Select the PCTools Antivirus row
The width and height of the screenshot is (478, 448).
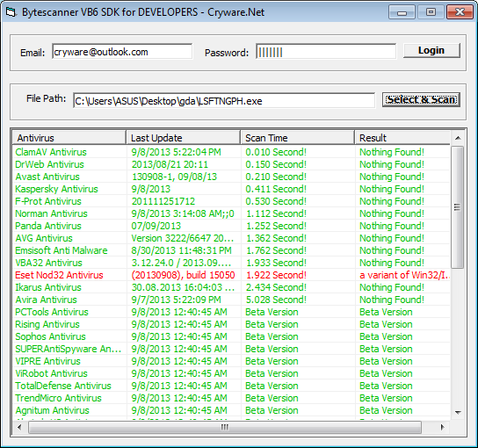(231, 312)
